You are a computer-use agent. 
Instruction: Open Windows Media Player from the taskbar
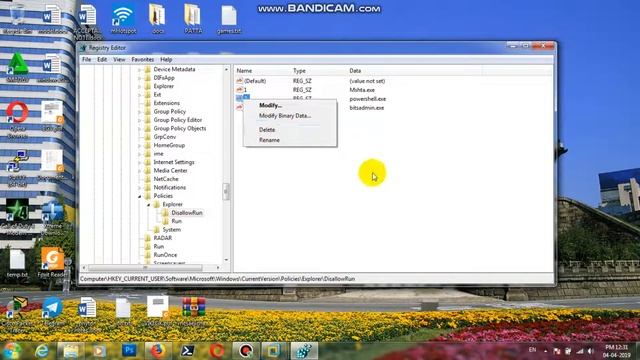tap(100, 351)
